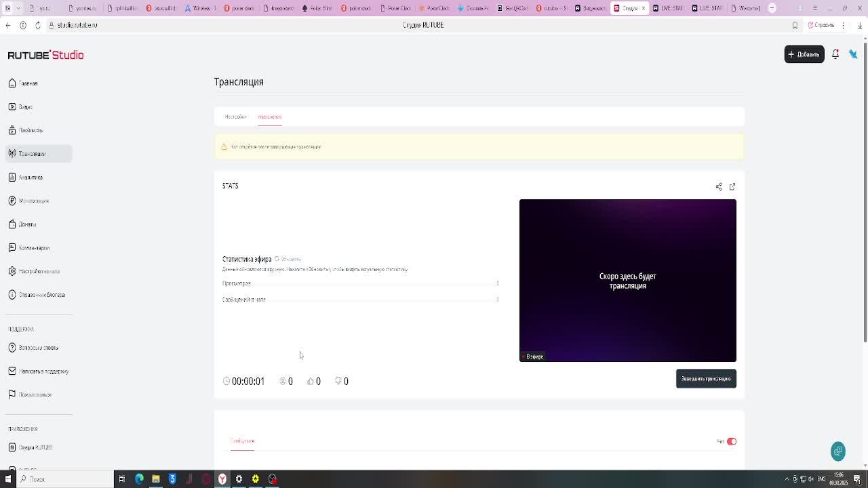Click the Просмотров statistics row
868x488 pixels.
(x=361, y=283)
